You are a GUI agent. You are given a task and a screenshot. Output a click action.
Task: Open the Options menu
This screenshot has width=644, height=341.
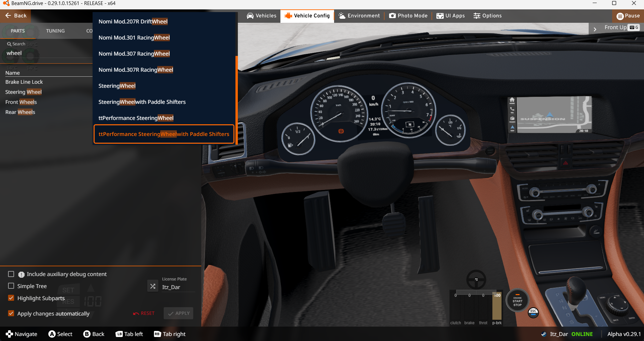488,16
